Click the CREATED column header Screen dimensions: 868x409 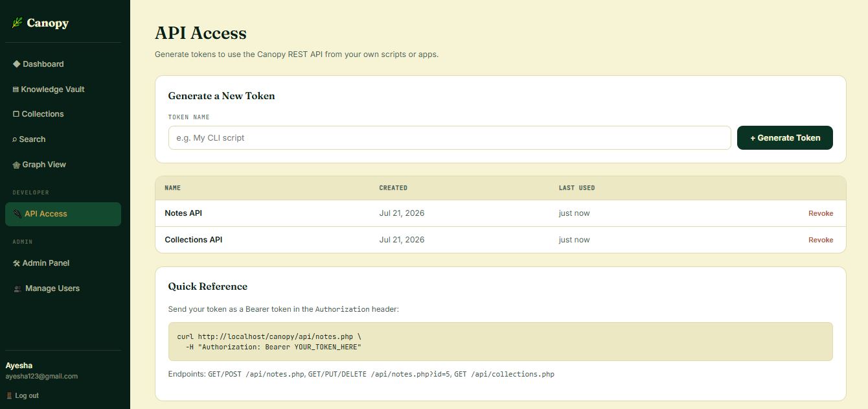click(x=393, y=188)
